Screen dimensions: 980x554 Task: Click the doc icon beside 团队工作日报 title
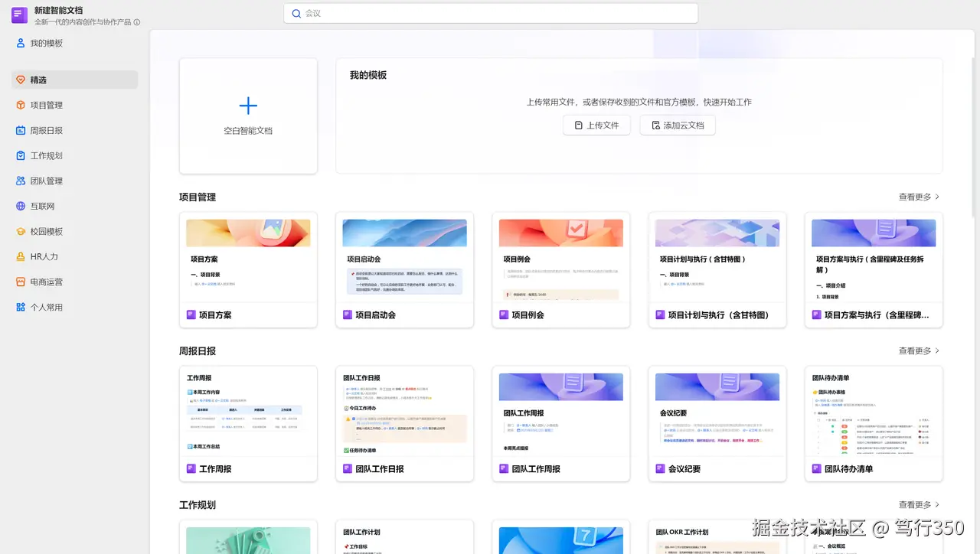tap(348, 468)
